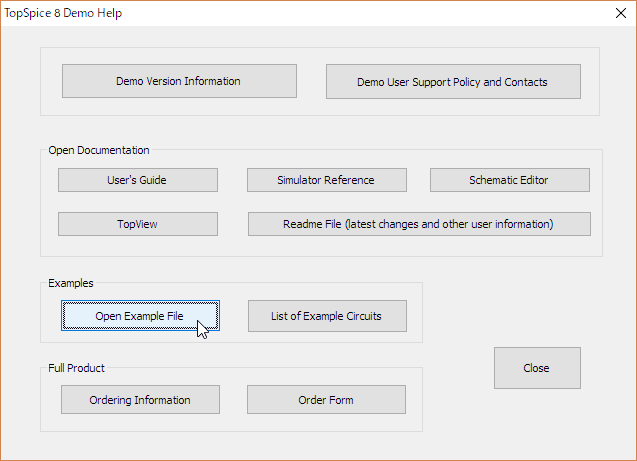Click empty gap between the two top buttons
Viewport: 637px width, 461px height.
[311, 81]
